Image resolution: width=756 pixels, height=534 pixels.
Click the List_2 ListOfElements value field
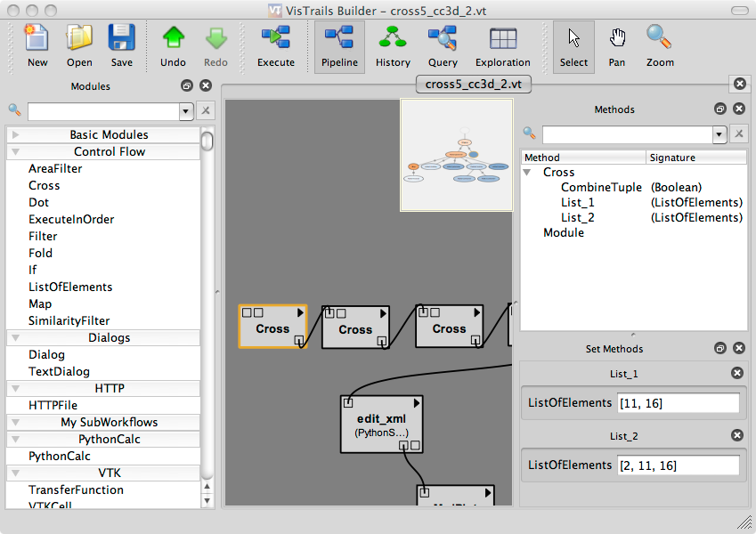pyautogui.click(x=679, y=465)
